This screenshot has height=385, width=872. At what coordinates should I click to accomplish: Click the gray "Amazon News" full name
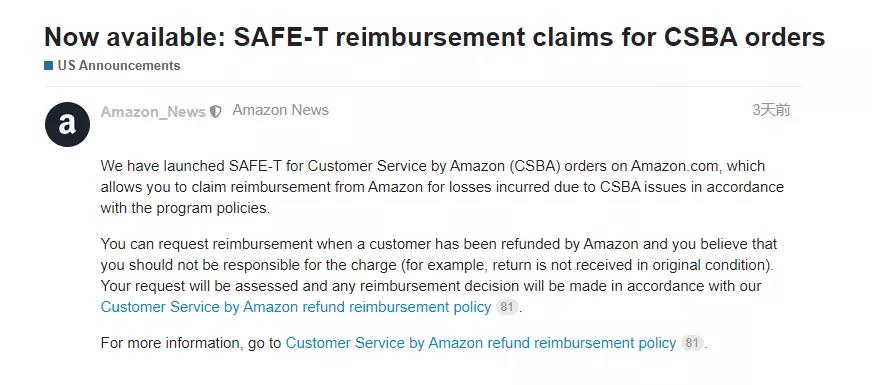280,110
